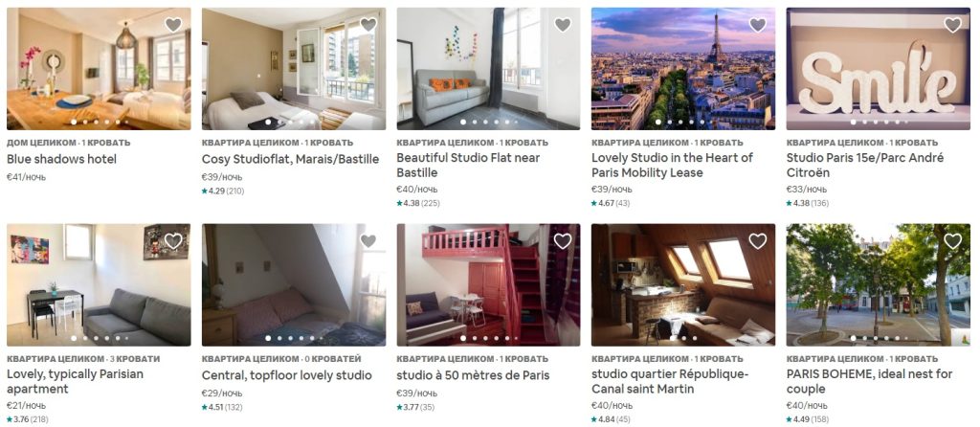The height and width of the screenshot is (427, 980).
Task: Toggle wishlist heart on PARIS BOHEME listing
Action: tap(952, 241)
